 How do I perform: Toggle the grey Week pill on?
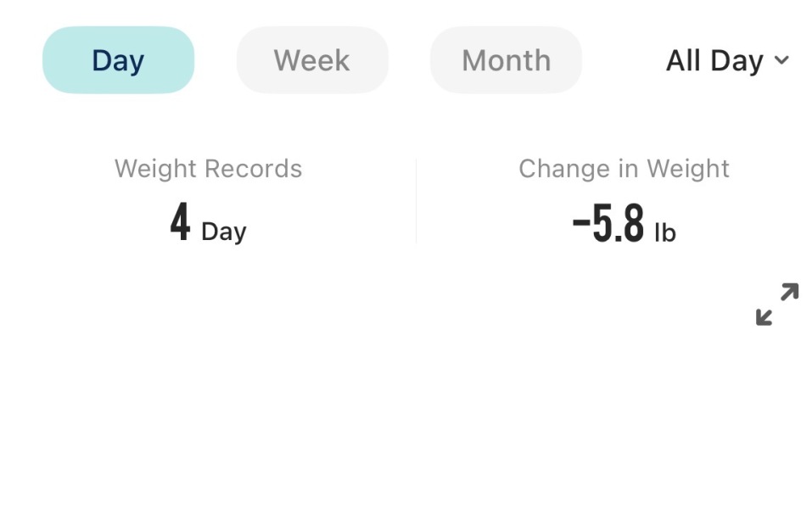click(x=311, y=60)
